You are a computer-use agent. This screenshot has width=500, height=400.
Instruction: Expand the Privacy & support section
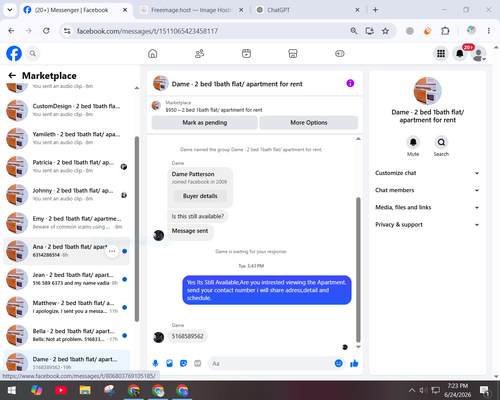427,225
